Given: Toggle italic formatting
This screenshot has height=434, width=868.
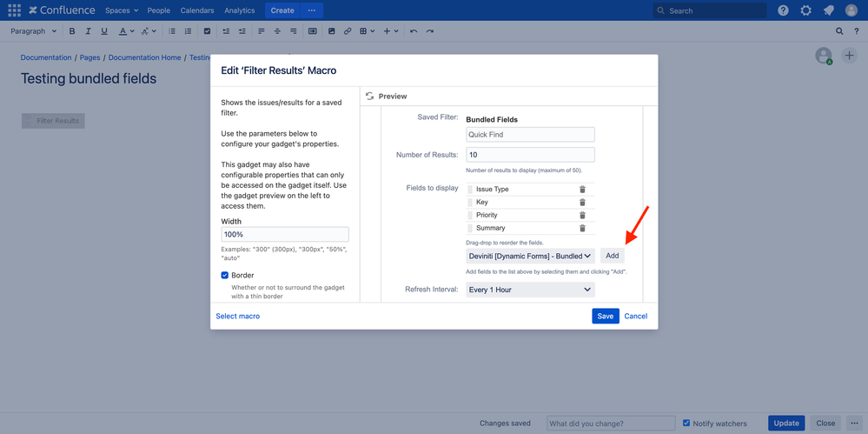Looking at the screenshot, I should pyautogui.click(x=88, y=31).
